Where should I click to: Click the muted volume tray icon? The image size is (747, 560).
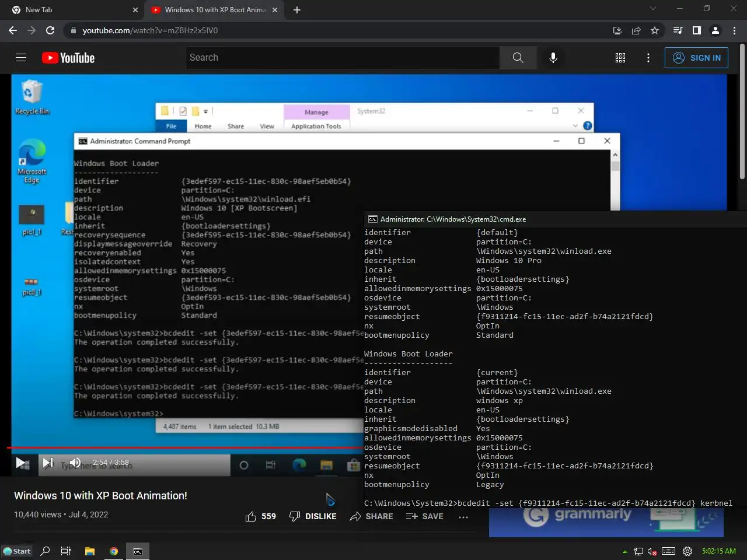tap(652, 551)
